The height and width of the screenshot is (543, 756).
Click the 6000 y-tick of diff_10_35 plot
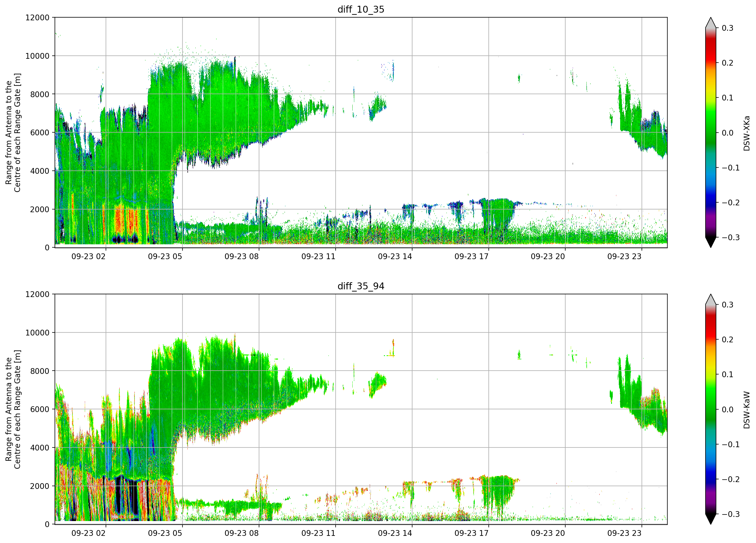pyautogui.click(x=40, y=133)
